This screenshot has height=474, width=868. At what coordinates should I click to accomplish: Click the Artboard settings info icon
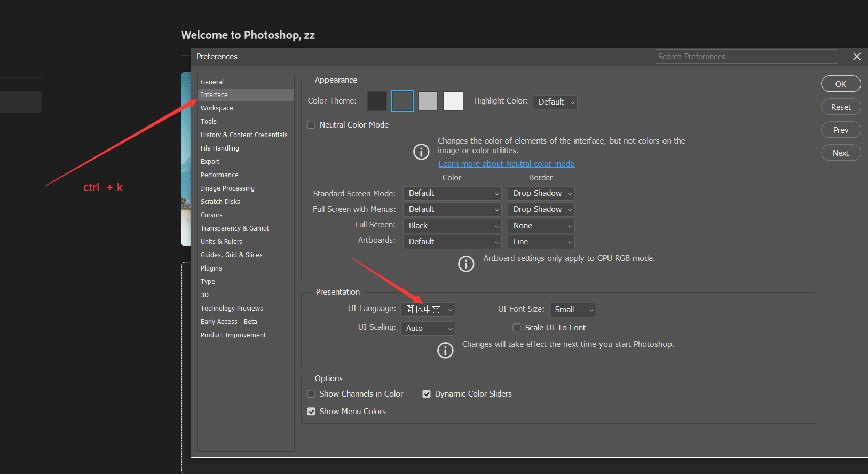(x=466, y=264)
